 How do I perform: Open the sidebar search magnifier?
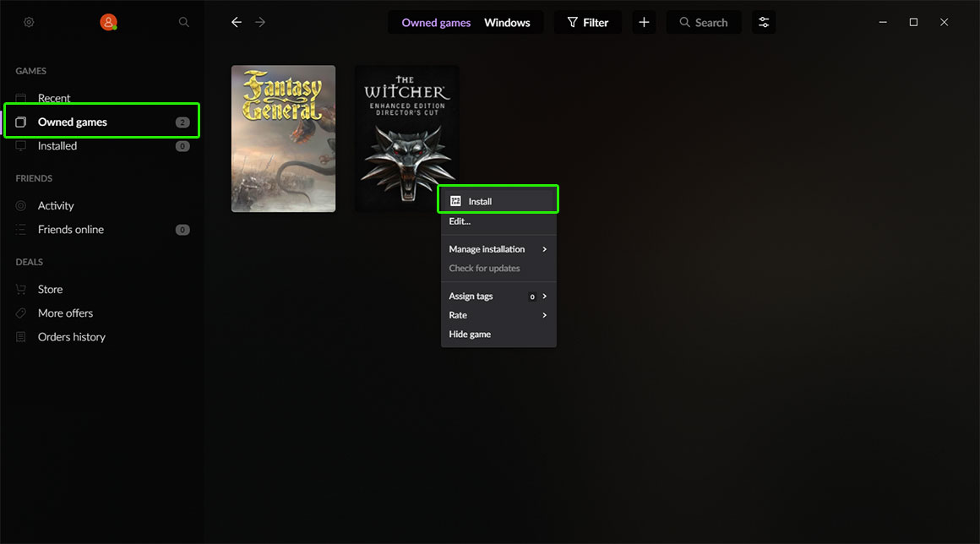183,22
